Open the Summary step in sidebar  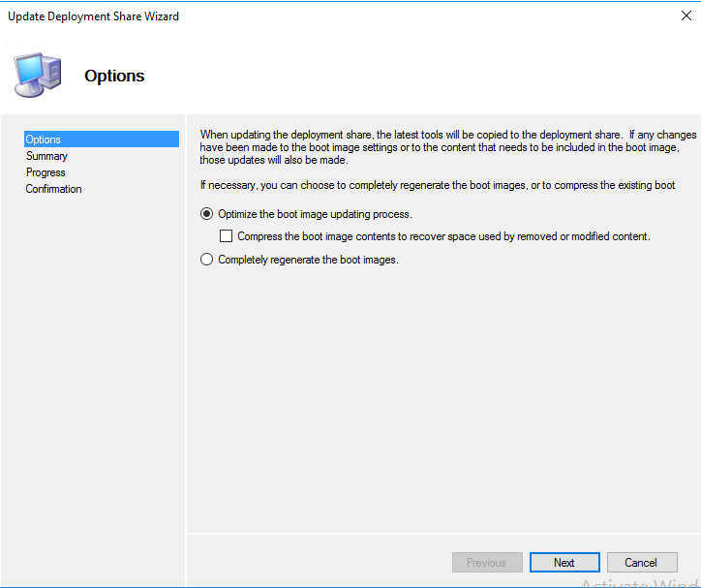[x=46, y=156]
